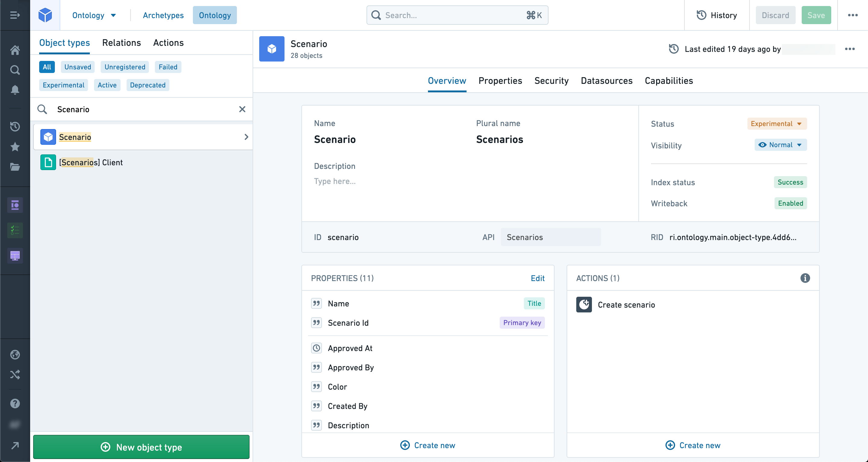The height and width of the screenshot is (462, 868).
Task: Click the Edit properties button
Action: 537,278
